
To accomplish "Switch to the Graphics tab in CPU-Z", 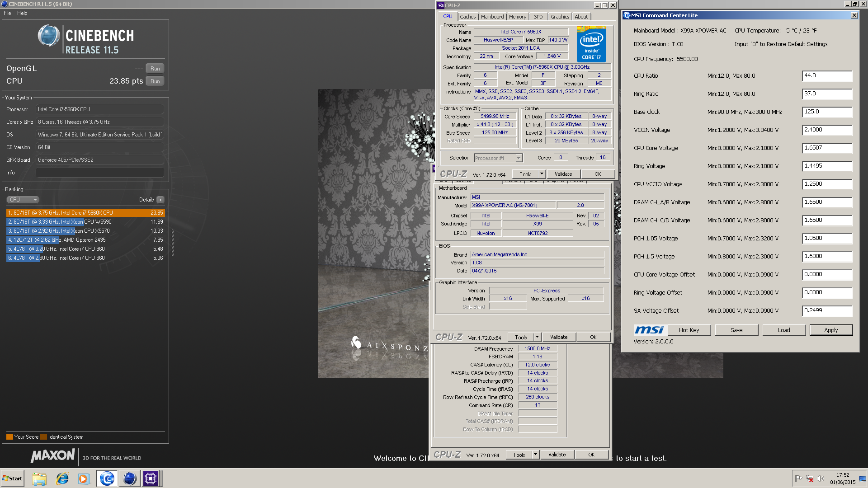I will 560,17.
